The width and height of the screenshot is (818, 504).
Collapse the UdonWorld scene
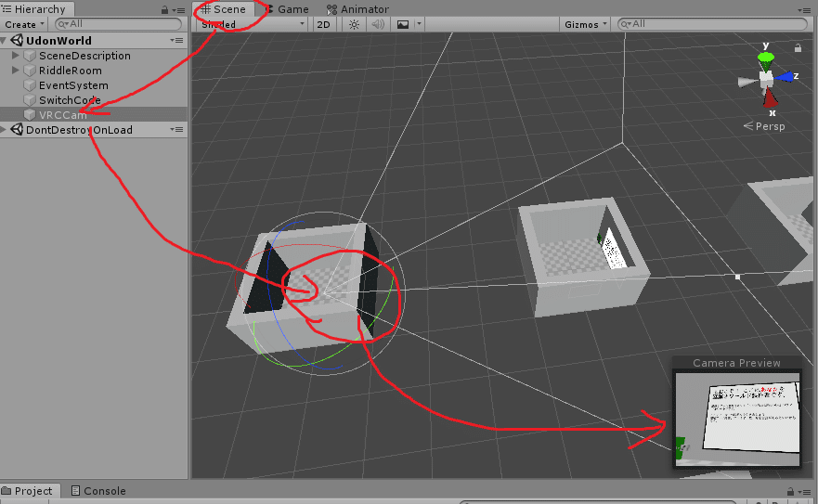point(4,41)
